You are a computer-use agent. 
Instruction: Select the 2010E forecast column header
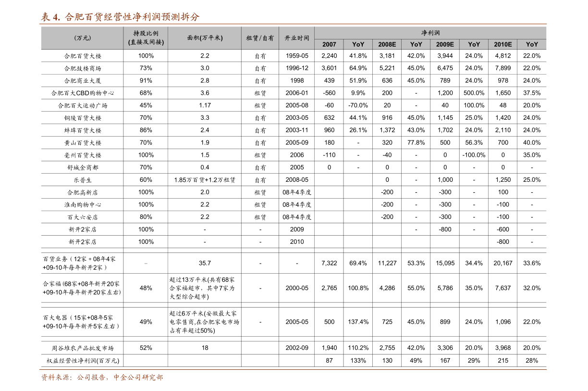click(x=502, y=44)
